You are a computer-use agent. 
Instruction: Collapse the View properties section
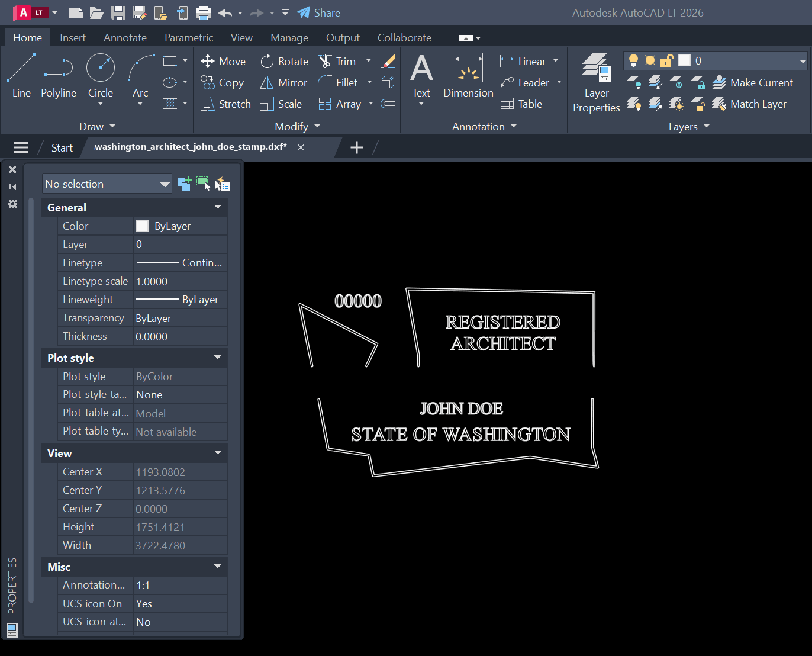(x=218, y=453)
